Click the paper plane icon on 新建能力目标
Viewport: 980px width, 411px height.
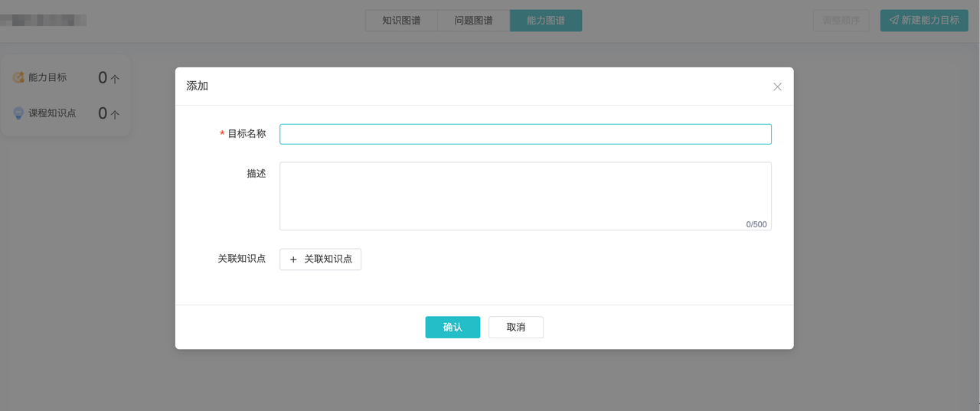coord(893,20)
